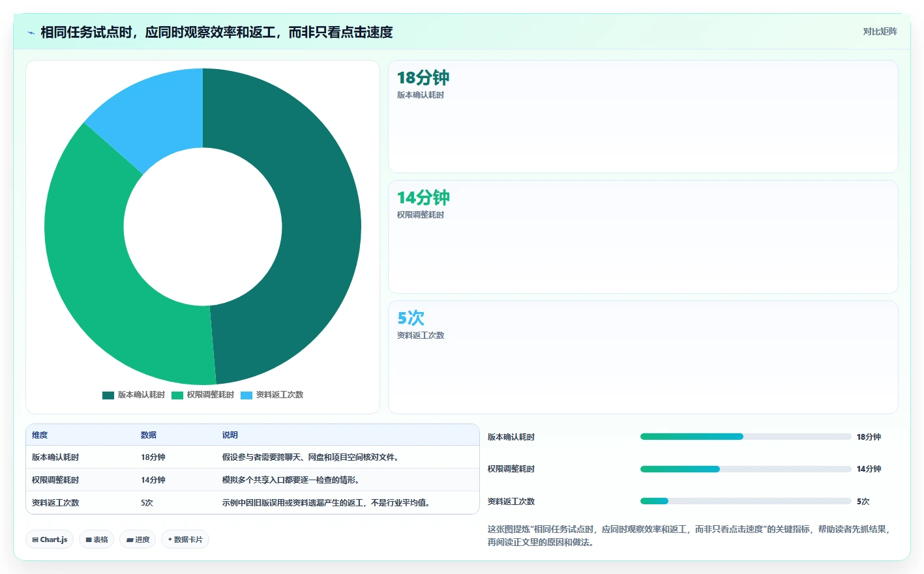
Task: Click the 版本确认耗时 caption under 18分钟
Action: point(421,95)
